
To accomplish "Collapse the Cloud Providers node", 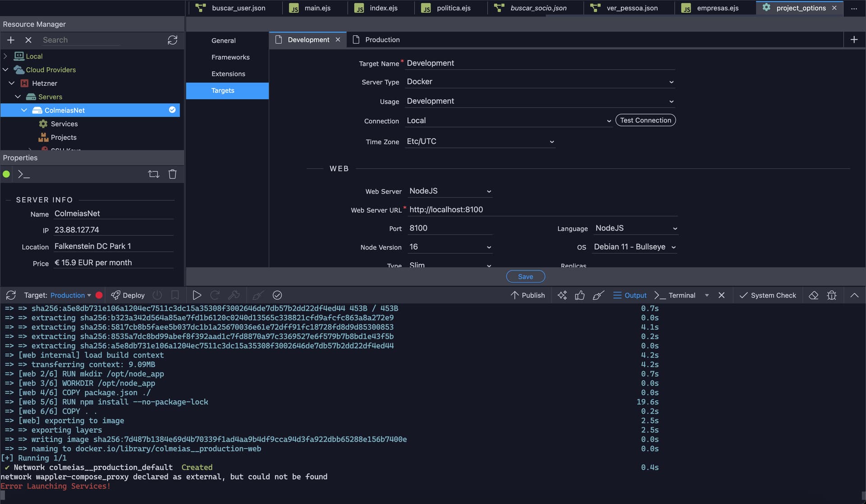I will click(x=5, y=70).
